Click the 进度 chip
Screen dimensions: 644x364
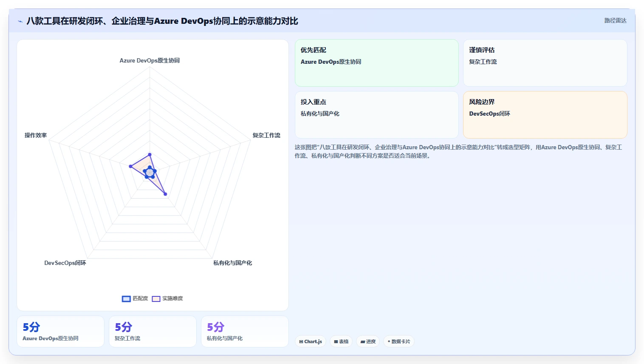coord(368,341)
